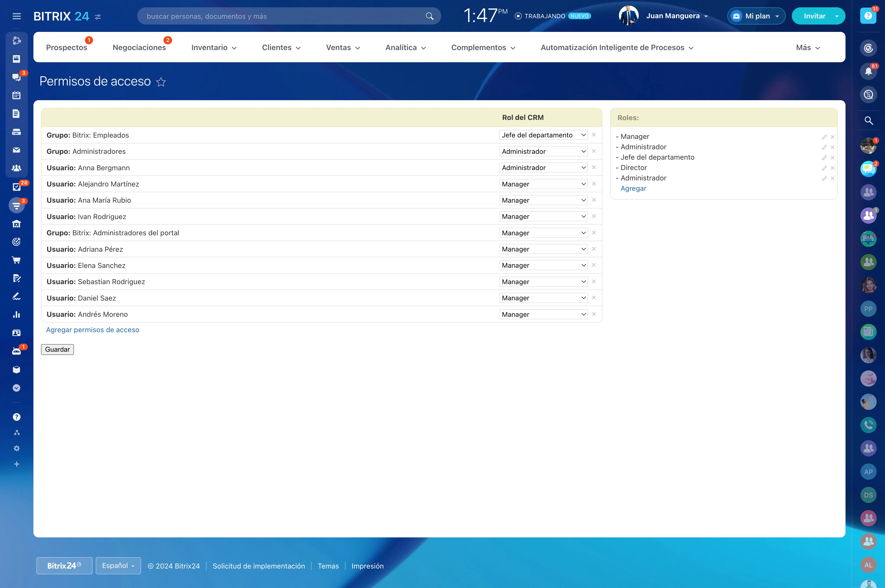Screen dimensions: 885x588
Task: Open the settings gear in the left sidebar
Action: pos(16,448)
